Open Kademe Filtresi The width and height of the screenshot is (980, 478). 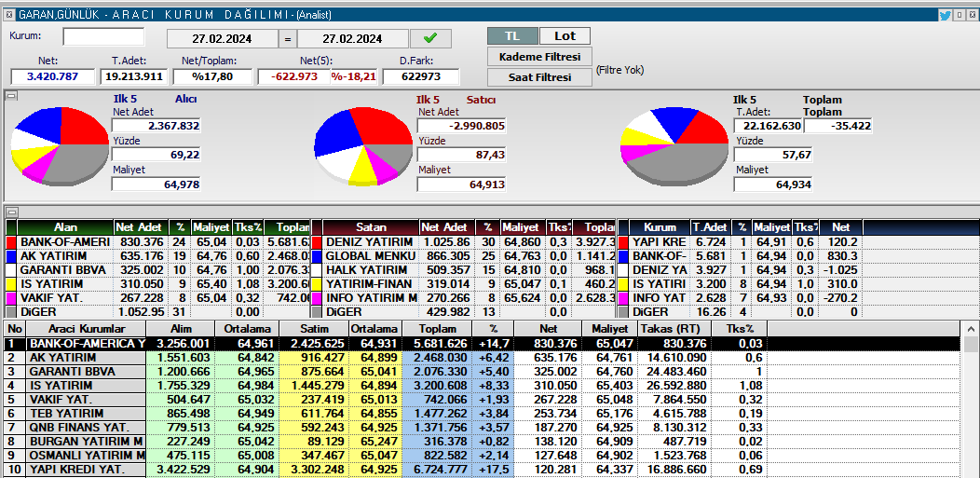pos(539,57)
